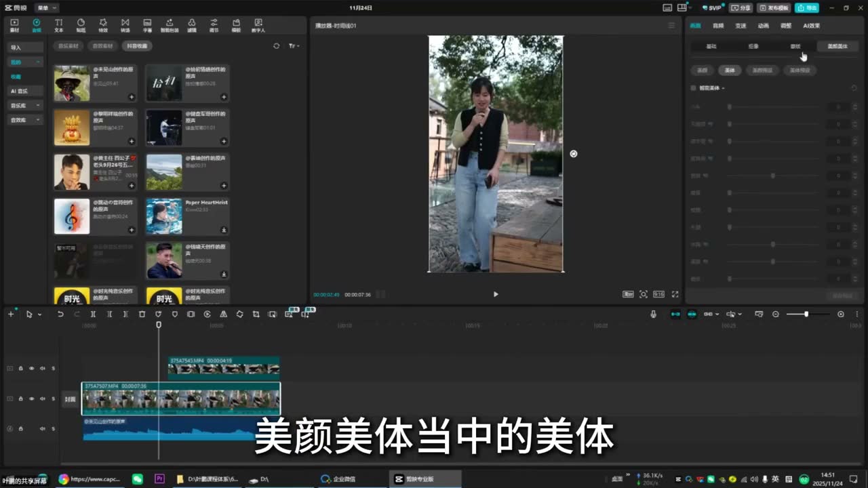The height and width of the screenshot is (488, 868).
Task: Open the 素材 media tab icon
Action: [14, 25]
